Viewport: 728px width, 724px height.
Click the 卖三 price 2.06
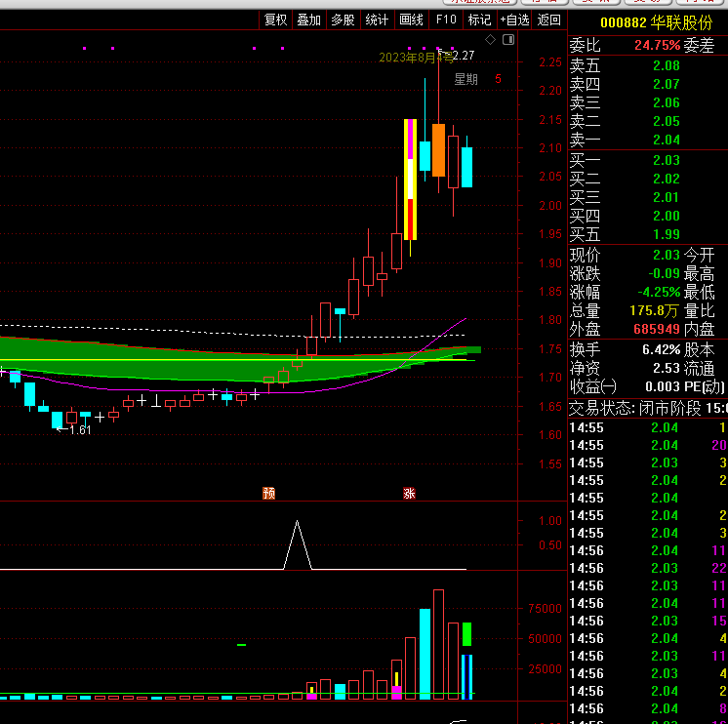click(667, 103)
